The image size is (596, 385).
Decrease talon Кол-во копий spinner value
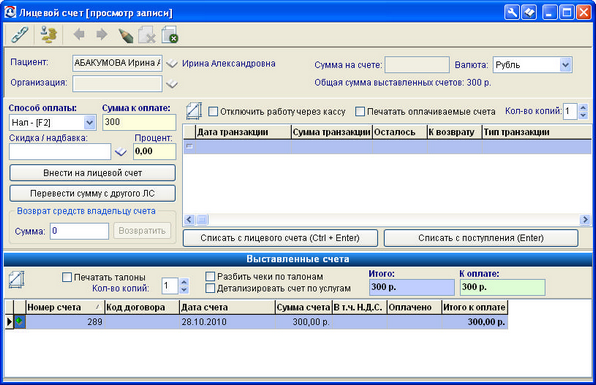point(184,290)
